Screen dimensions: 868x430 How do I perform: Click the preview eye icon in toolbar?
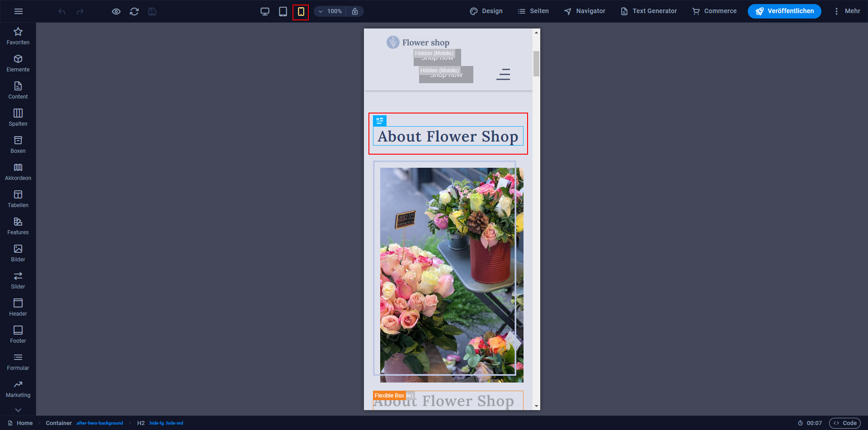click(x=116, y=11)
